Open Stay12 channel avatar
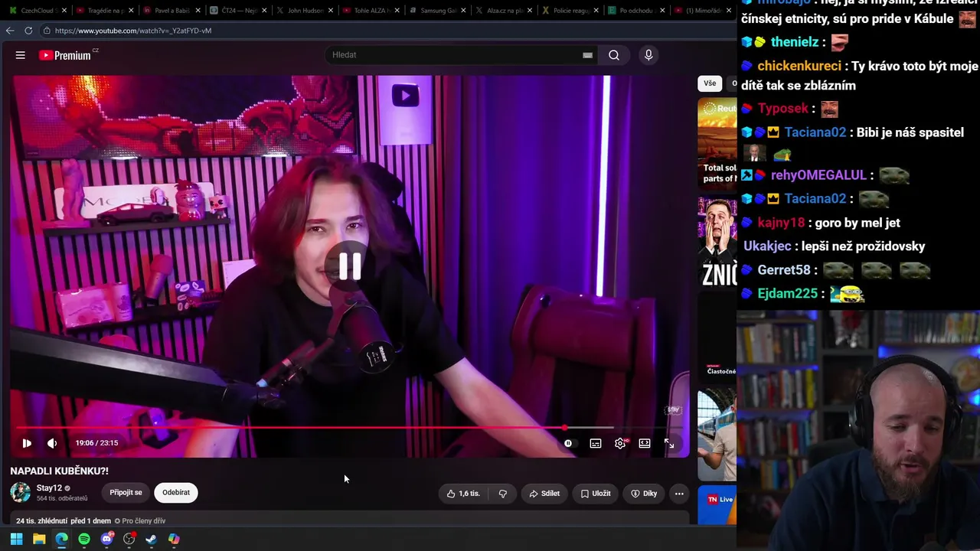This screenshot has width=980, height=551. click(21, 492)
